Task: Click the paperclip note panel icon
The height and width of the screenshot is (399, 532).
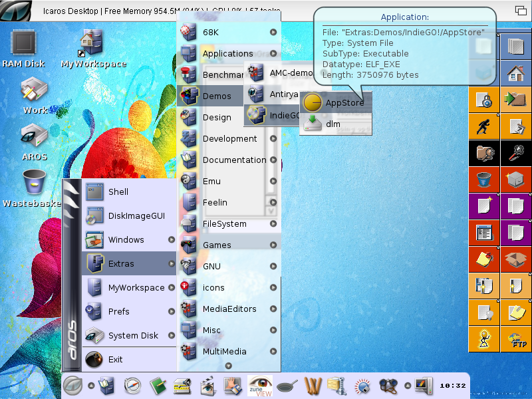Action: pyautogui.click(x=516, y=313)
